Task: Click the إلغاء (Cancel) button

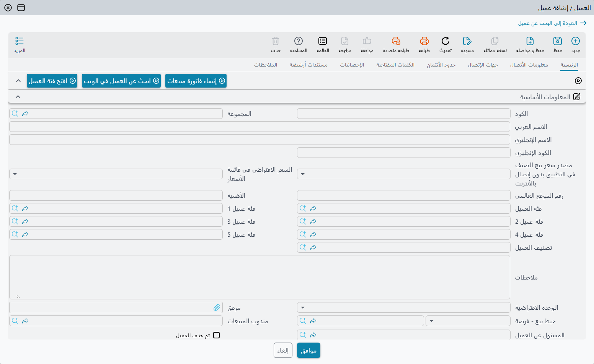Action: click(x=283, y=350)
